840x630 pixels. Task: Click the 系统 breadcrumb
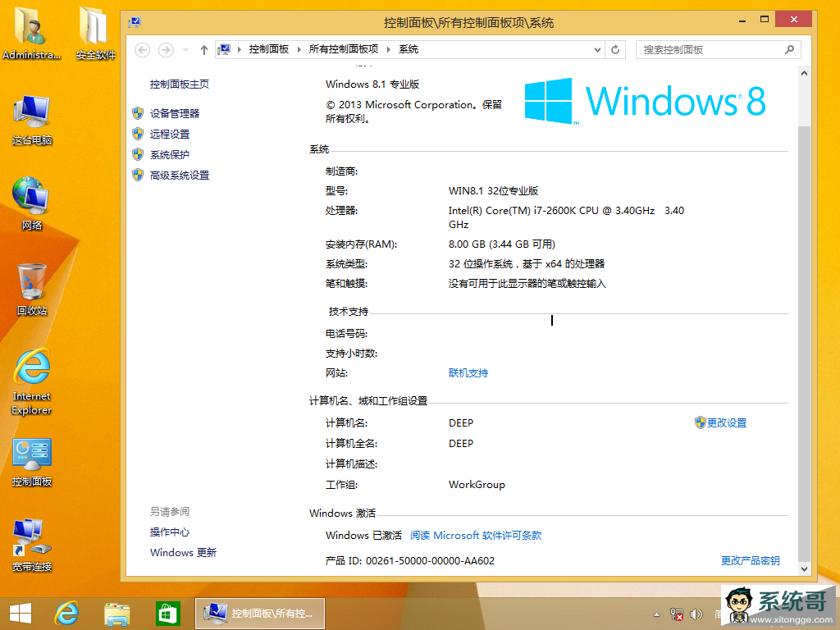click(x=409, y=49)
